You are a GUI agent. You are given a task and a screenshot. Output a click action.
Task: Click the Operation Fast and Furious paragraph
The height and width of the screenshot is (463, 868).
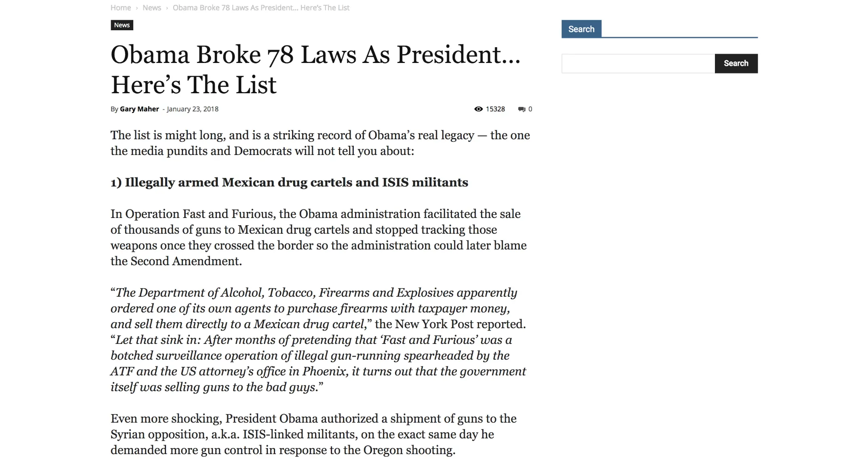point(318,237)
